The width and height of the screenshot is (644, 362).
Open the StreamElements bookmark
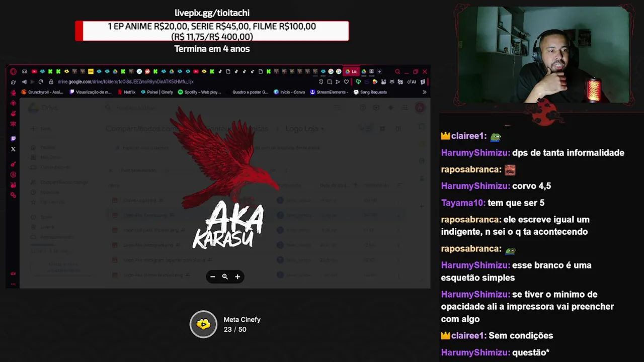coord(329,92)
